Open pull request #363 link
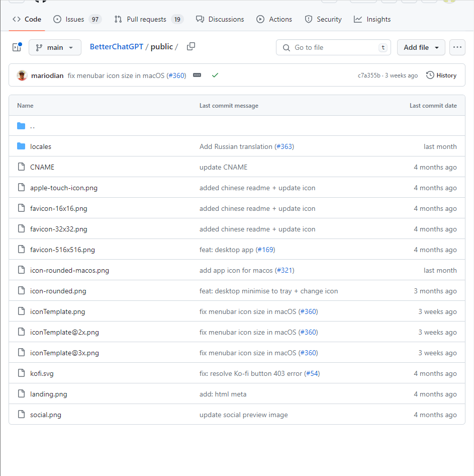The height and width of the screenshot is (476, 474). tap(284, 146)
